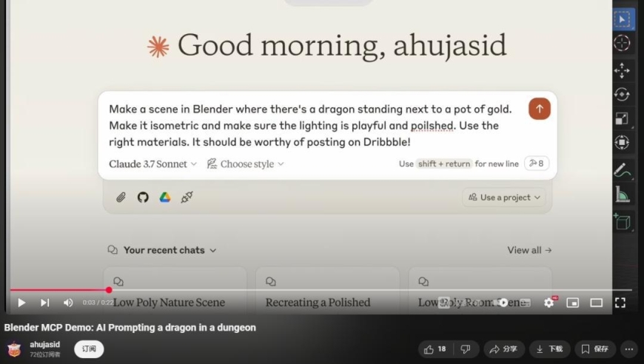Click the GitHub icon below the prompt
Screen dimensions: 644x364
click(143, 198)
